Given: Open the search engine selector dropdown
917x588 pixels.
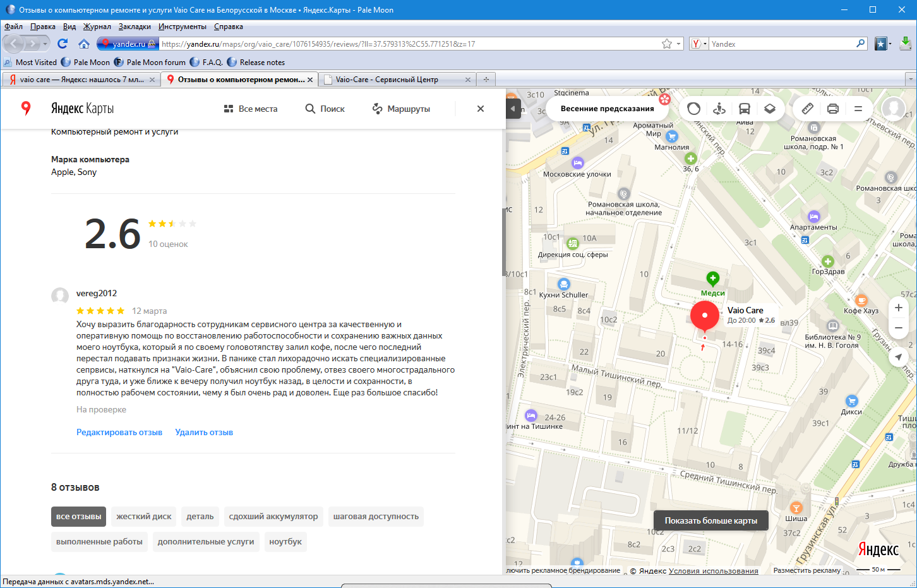Looking at the screenshot, I should [698, 44].
